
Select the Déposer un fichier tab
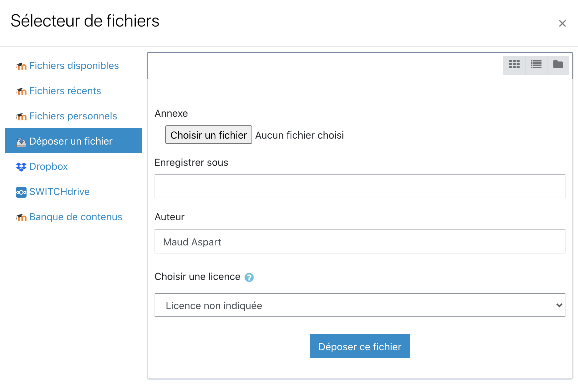point(71,141)
